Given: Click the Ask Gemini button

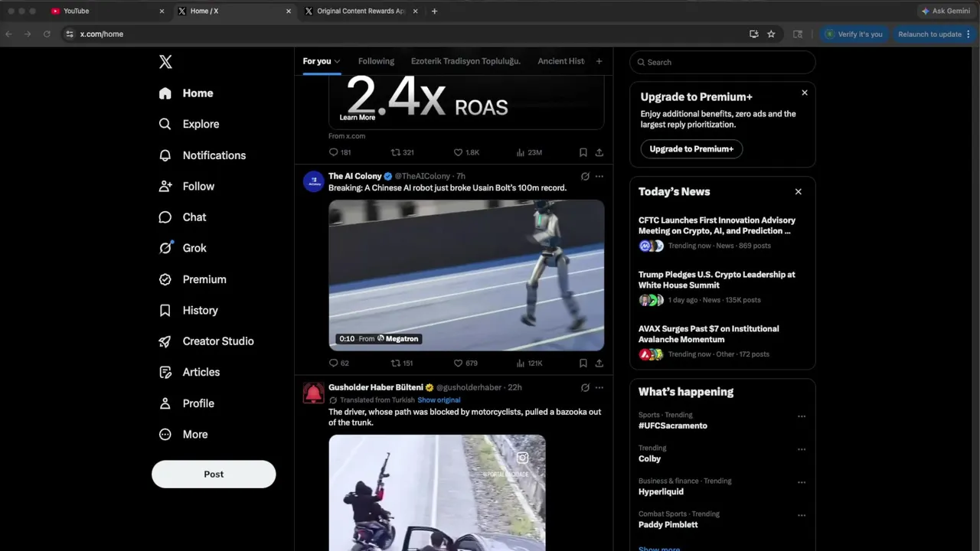Looking at the screenshot, I should click(x=946, y=11).
